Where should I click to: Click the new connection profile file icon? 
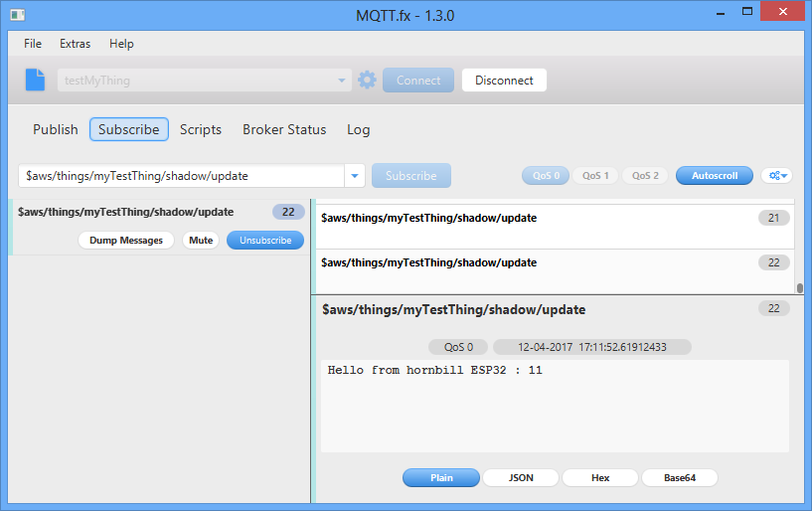(x=35, y=80)
